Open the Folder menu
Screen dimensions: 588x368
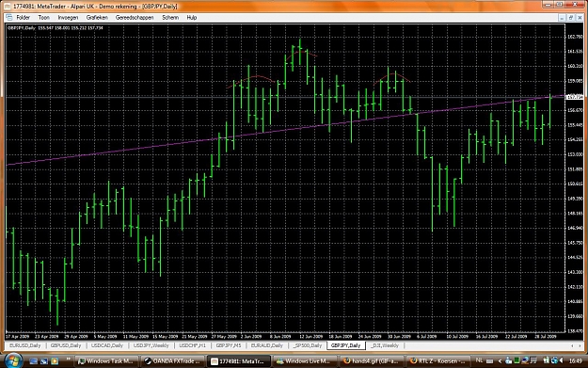[x=23, y=17]
